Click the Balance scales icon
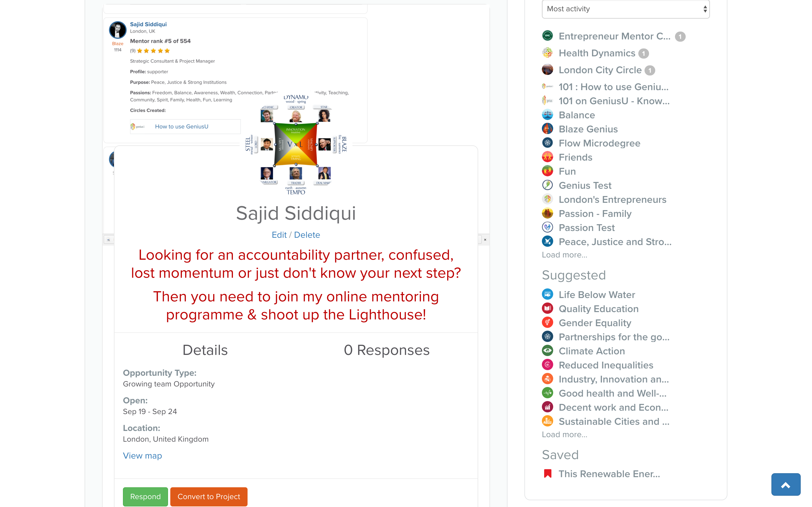Image resolution: width=812 pixels, height=507 pixels. click(547, 115)
